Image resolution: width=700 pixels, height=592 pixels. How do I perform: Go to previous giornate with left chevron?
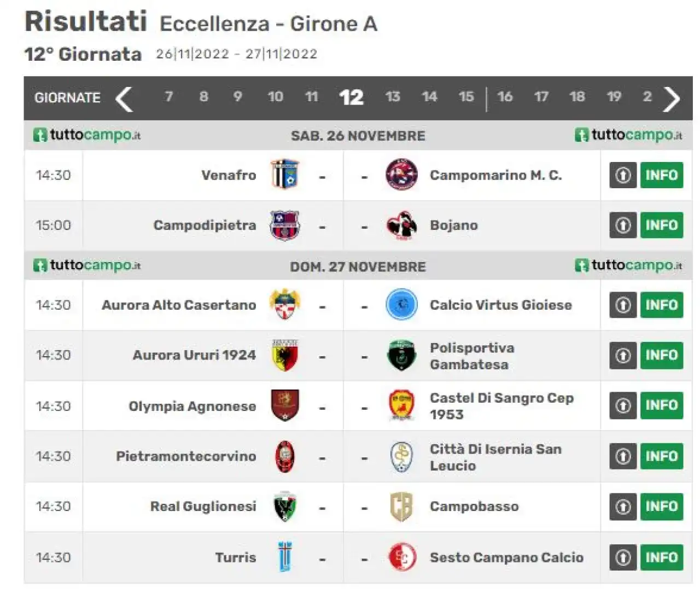pyautogui.click(x=125, y=98)
